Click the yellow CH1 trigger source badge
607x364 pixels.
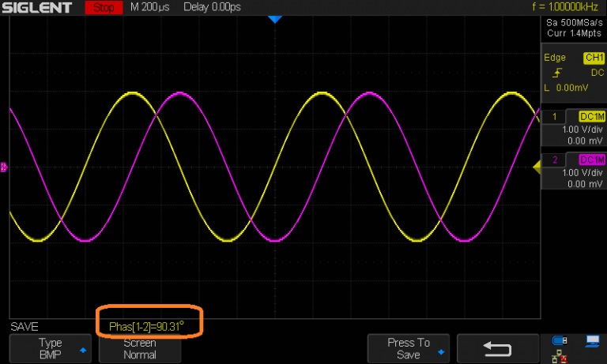593,58
